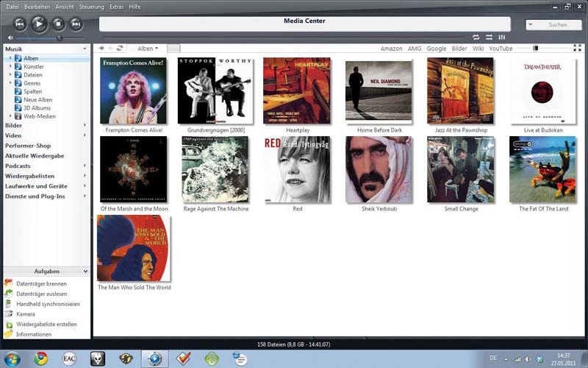
Task: Stop playback with the stop button
Action: pos(58,24)
